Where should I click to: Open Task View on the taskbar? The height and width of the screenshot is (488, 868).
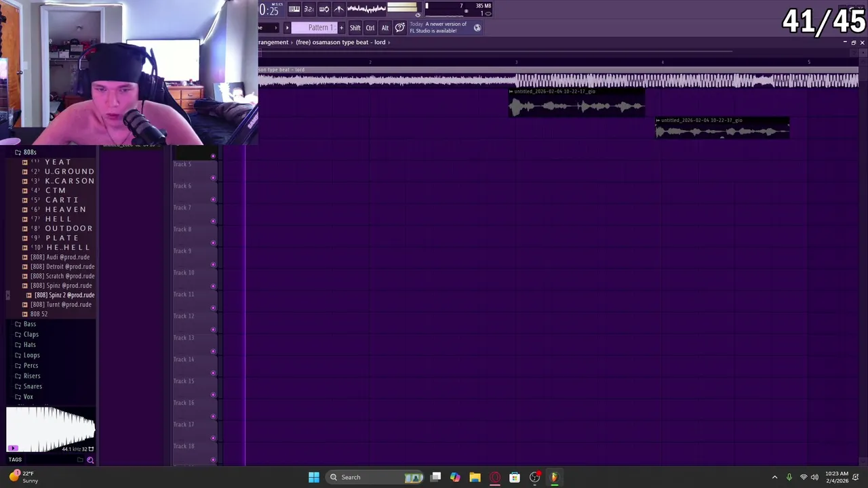point(436,477)
